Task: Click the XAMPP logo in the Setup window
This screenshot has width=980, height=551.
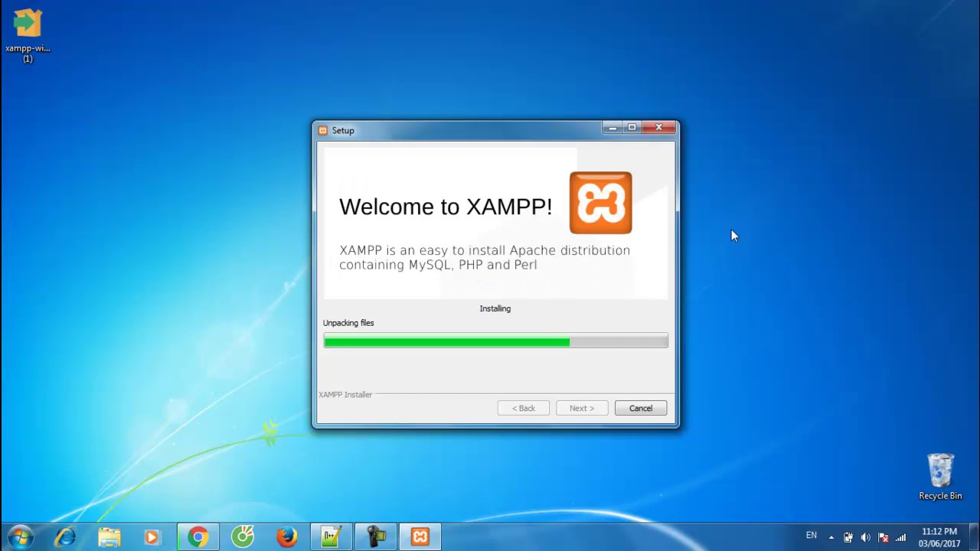Action: (x=601, y=203)
